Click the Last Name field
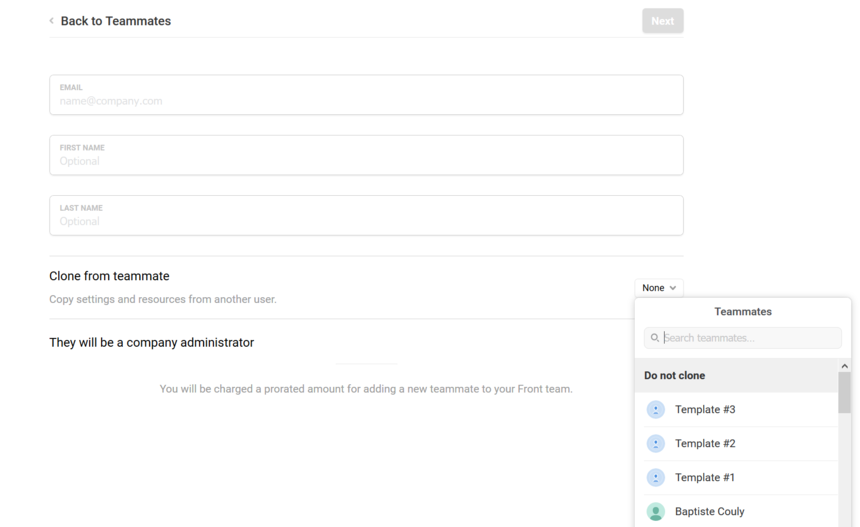 (366, 216)
